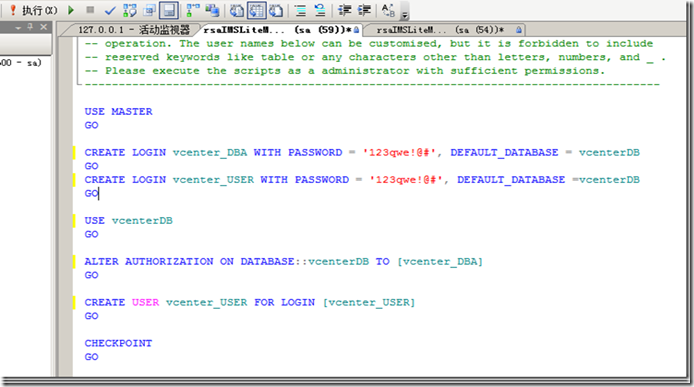The height and width of the screenshot is (387, 694).
Task: Click the uncomment selected lines icon
Action: tap(320, 10)
